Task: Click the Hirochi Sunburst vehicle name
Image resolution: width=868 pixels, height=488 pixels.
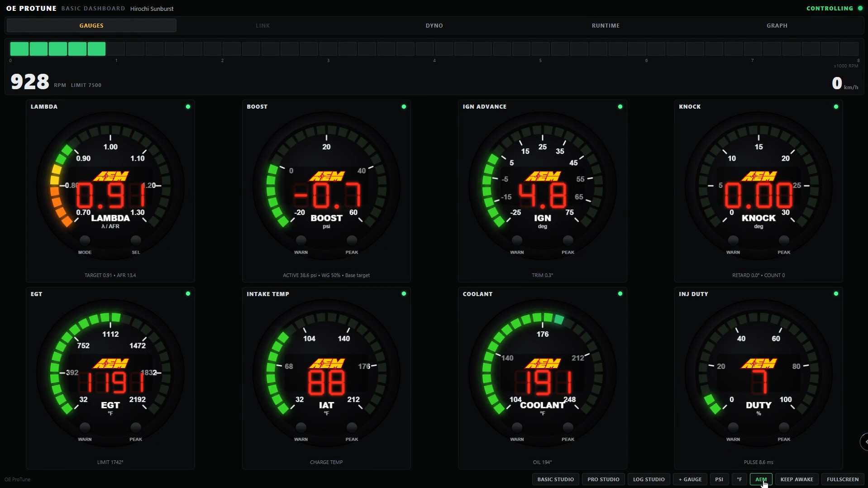Action: click(x=152, y=9)
